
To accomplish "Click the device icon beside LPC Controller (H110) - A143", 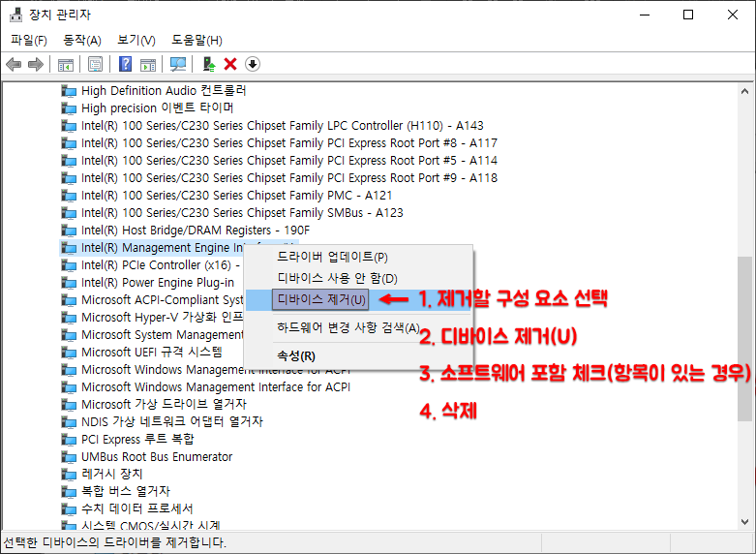I will coord(69,126).
